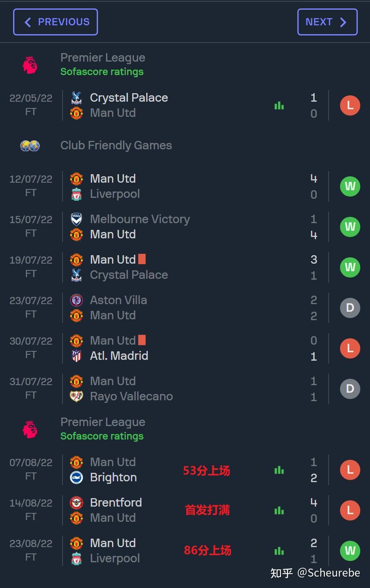
Task: Click the D badge for Aston Villa match
Action: click(350, 308)
